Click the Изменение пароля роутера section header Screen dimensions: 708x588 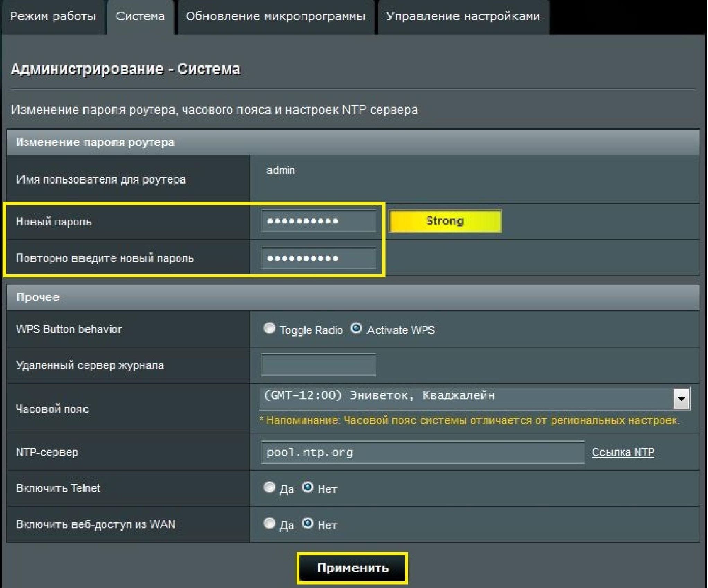coord(353,142)
